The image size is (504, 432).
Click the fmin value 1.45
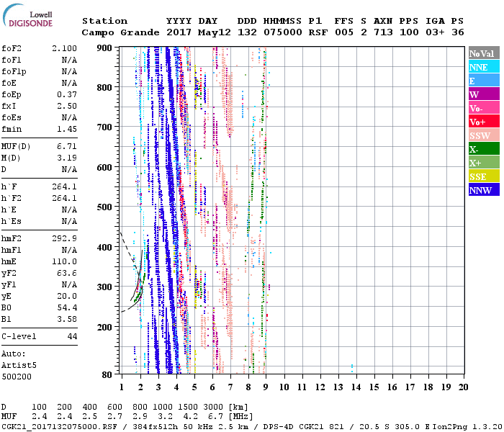coord(67,129)
